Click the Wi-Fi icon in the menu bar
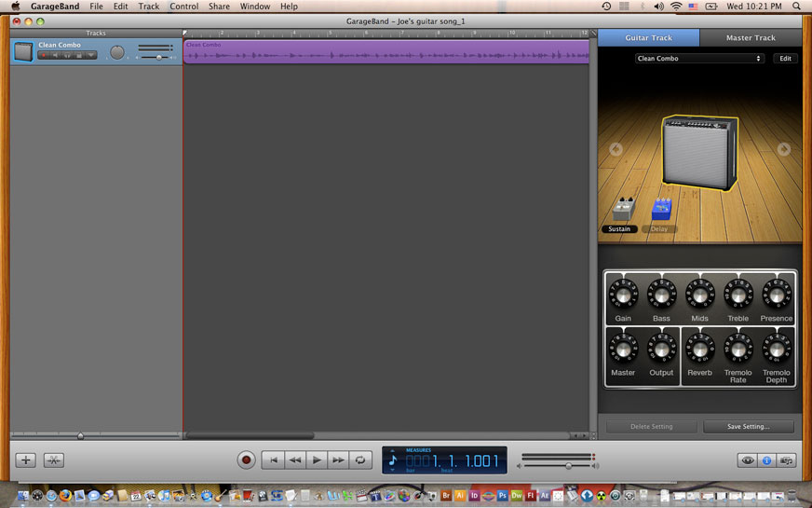The width and height of the screenshot is (812, 508). (x=676, y=7)
